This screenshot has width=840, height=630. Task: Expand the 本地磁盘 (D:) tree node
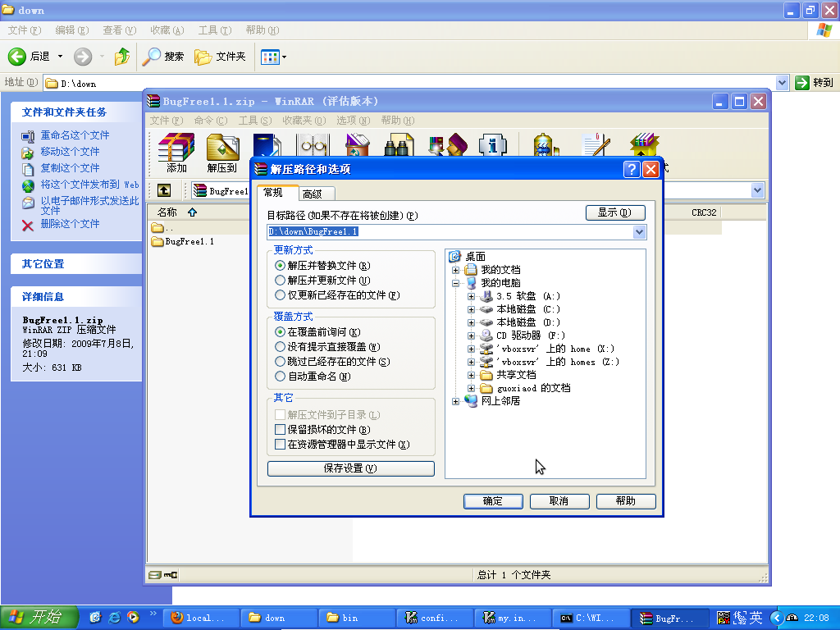[x=471, y=322]
